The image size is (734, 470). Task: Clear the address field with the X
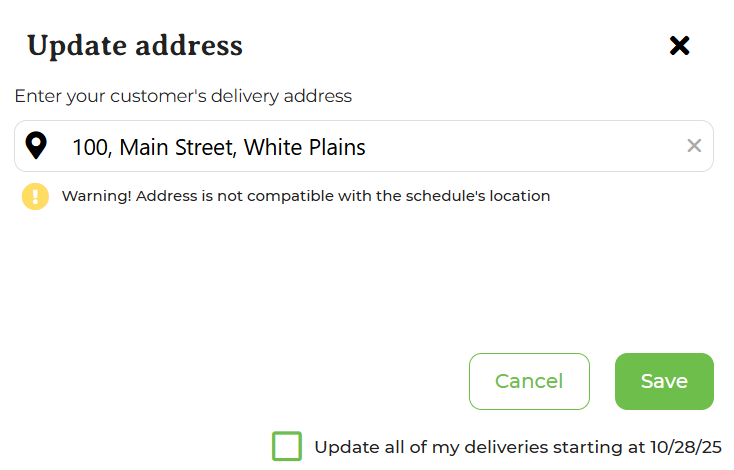tap(694, 146)
